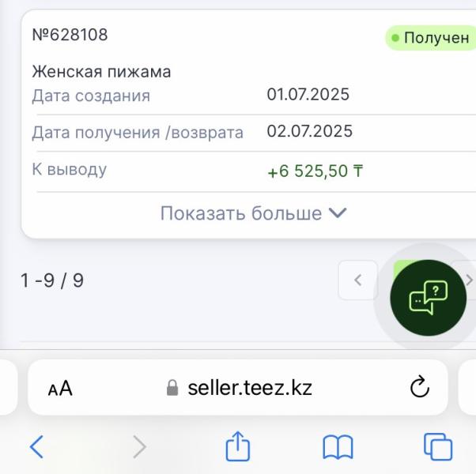Open order №628108
This screenshot has height=474, width=476.
(70, 34)
